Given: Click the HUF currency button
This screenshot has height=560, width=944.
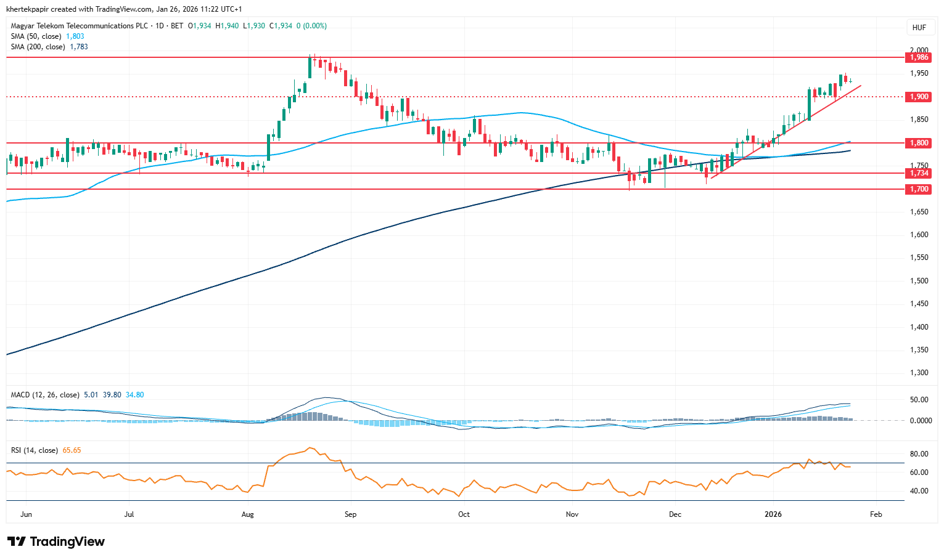Looking at the screenshot, I should pyautogui.click(x=919, y=28).
